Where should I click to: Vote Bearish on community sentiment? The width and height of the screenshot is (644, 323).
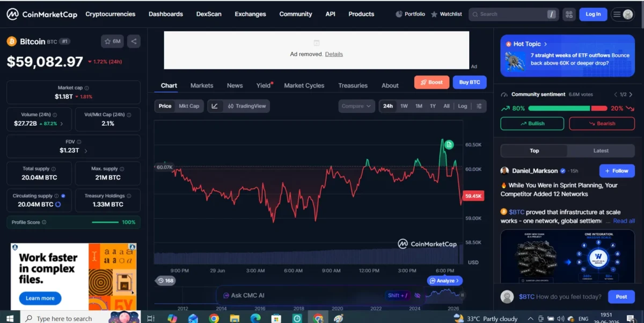602,124
